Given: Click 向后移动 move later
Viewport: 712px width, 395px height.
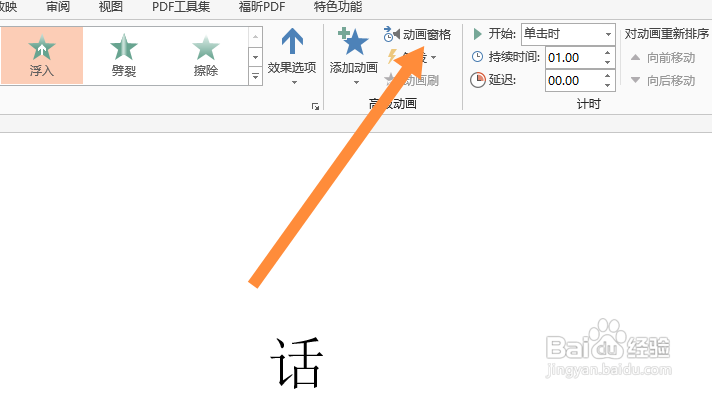Looking at the screenshot, I should click(663, 80).
